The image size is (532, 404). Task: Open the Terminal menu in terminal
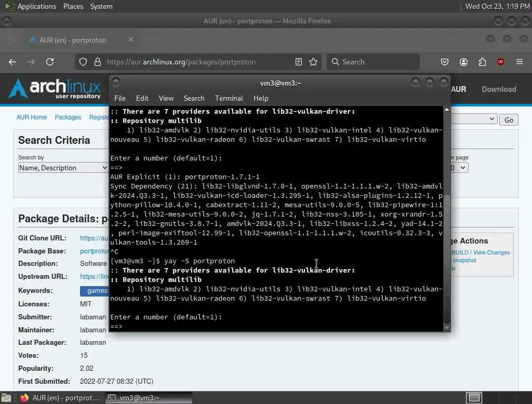(229, 98)
